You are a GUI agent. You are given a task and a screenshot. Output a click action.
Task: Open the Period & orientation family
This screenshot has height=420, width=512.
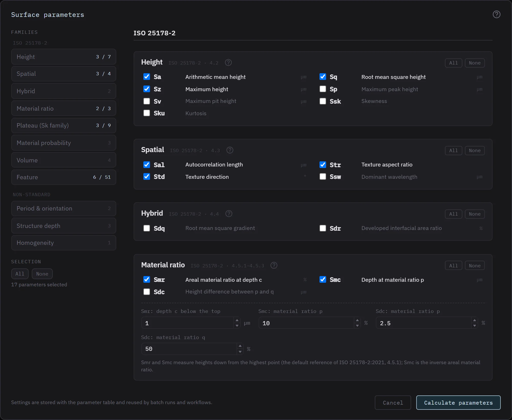(x=64, y=208)
